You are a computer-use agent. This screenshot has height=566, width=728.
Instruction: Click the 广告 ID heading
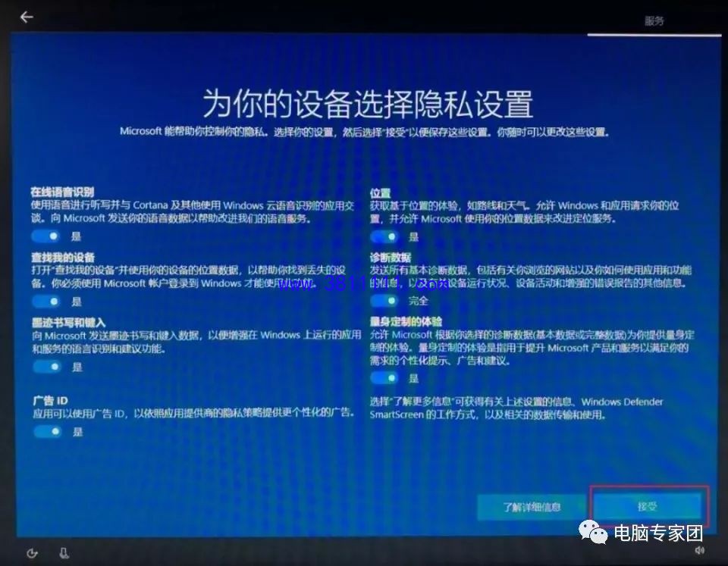coord(51,400)
